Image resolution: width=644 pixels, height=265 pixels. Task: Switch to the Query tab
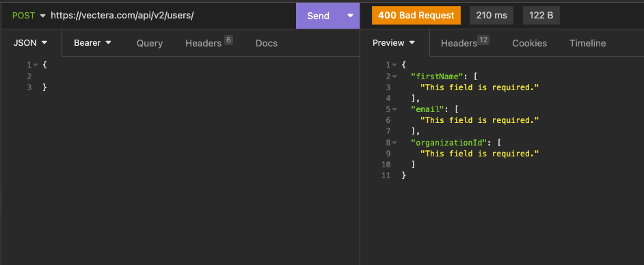[150, 43]
